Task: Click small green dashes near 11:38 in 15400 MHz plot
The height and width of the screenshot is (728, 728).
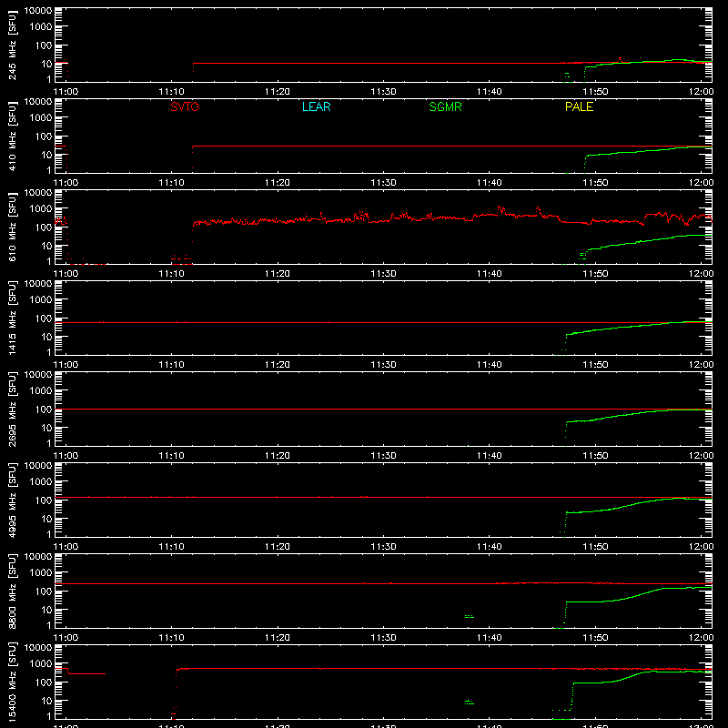Action: coord(470,703)
